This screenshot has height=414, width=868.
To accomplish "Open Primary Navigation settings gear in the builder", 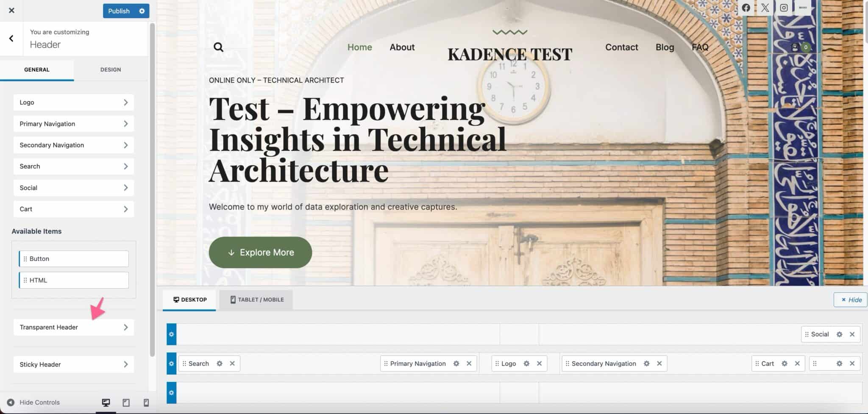I will tap(456, 363).
